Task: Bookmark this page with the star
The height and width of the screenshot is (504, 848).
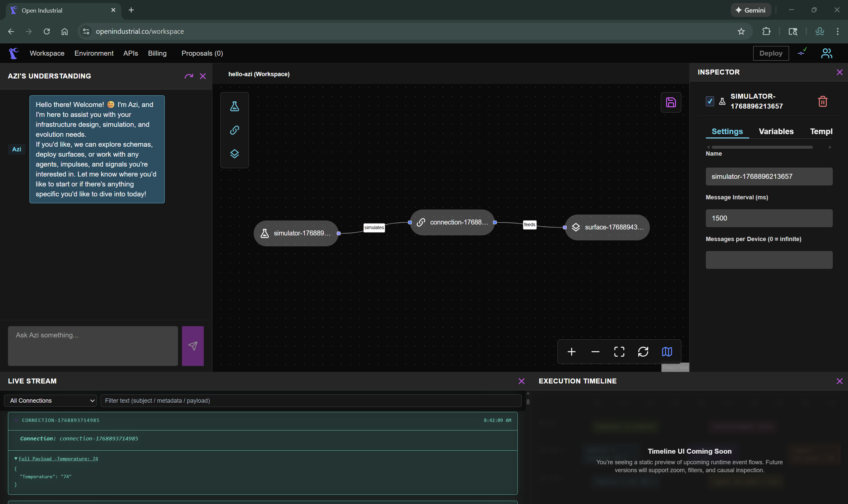Action: (x=741, y=31)
